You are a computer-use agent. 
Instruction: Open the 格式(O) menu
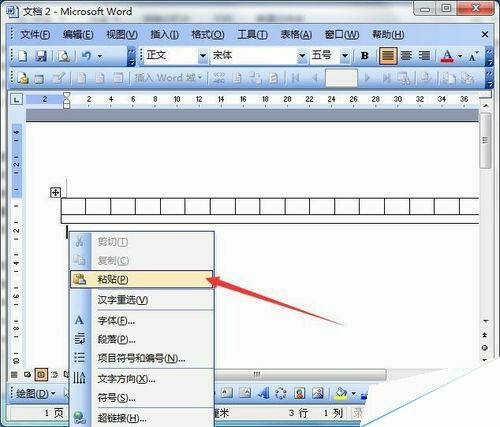tap(208, 34)
